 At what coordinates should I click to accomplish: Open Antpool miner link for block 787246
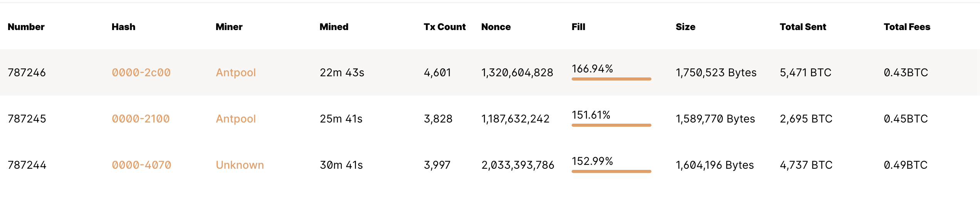(236, 72)
